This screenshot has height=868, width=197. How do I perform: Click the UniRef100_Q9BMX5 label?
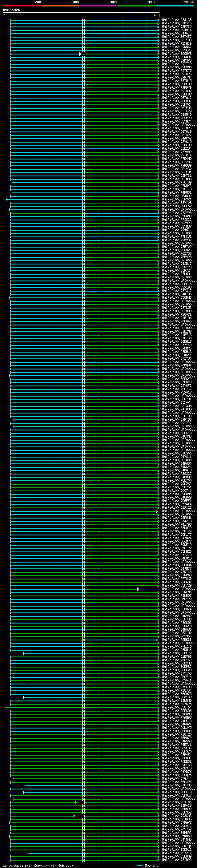click(177, 349)
